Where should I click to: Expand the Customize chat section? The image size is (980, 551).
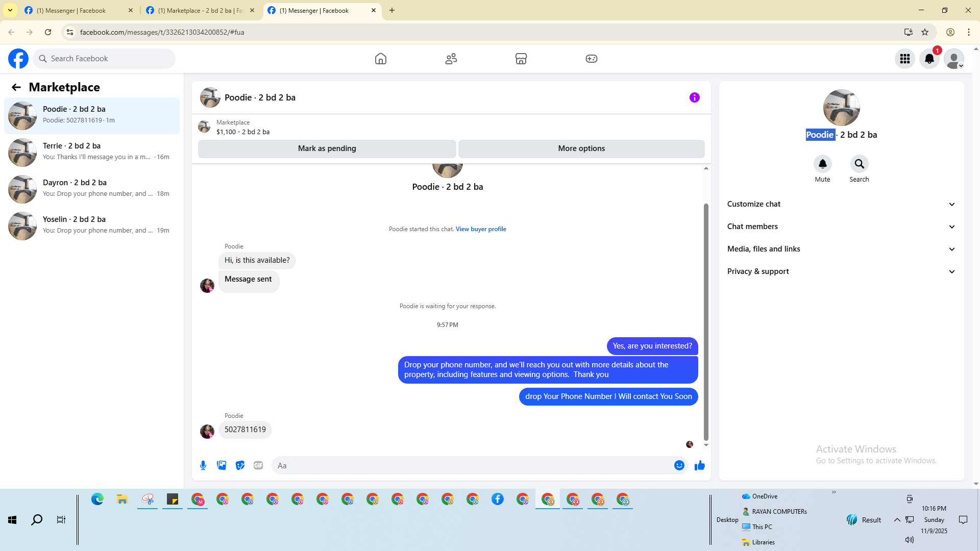point(841,204)
